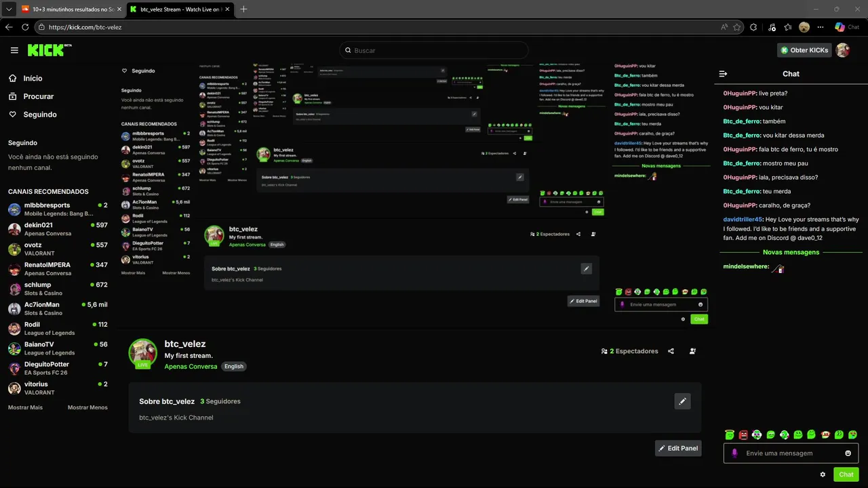
Task: Click the Obter KICKs button
Action: (804, 50)
